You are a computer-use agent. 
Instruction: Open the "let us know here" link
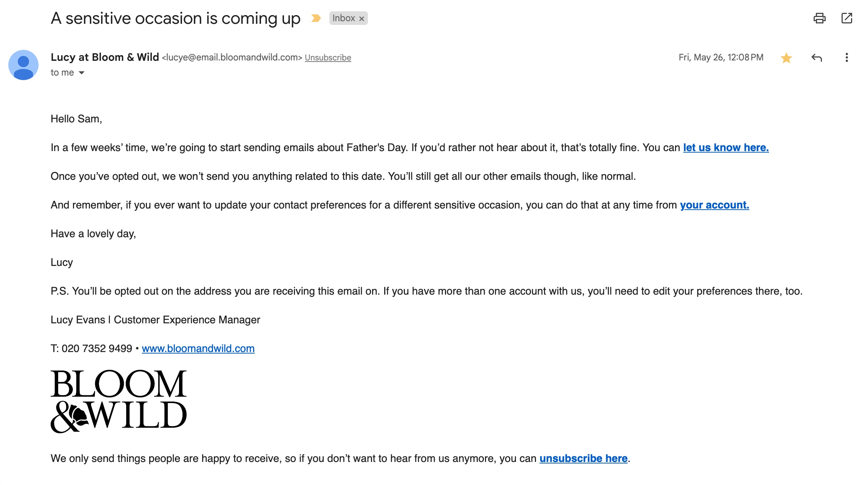[x=726, y=148]
